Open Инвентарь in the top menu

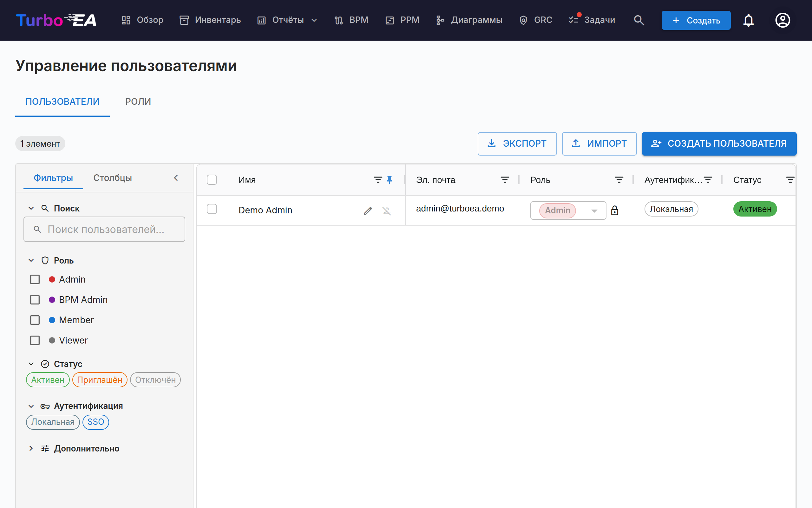210,20
